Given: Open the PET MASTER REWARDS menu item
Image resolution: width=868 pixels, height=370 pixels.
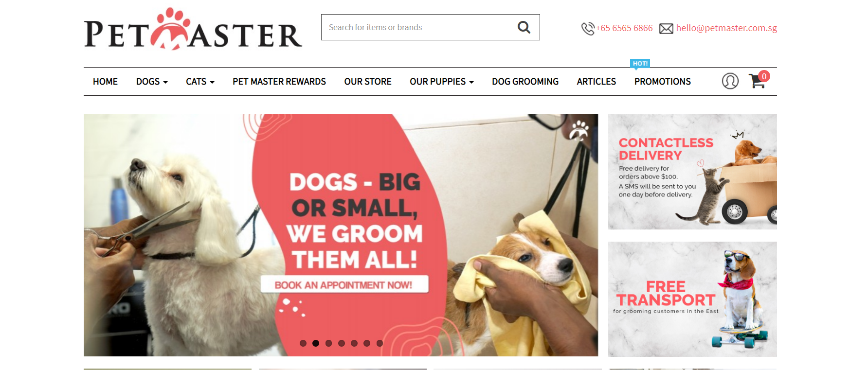Looking at the screenshot, I should click(x=279, y=82).
